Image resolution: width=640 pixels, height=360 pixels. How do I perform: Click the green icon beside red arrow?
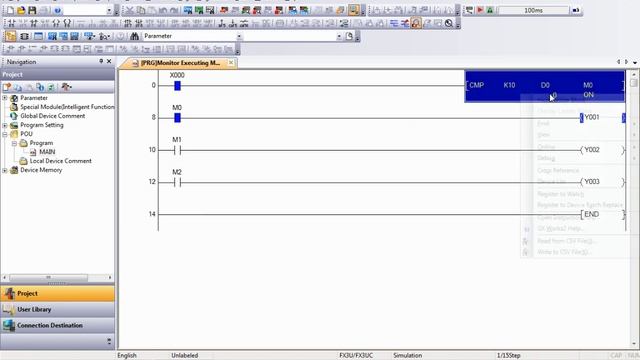tap(490, 10)
